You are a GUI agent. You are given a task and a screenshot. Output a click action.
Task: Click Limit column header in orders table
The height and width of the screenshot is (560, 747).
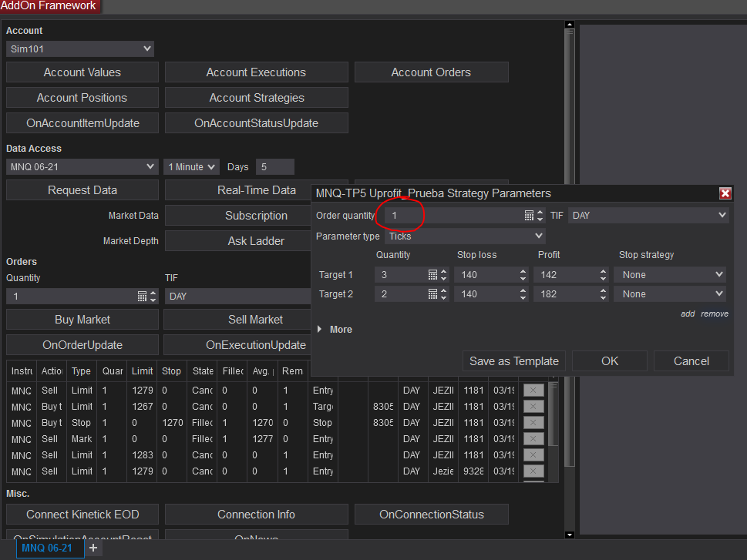[142, 371]
